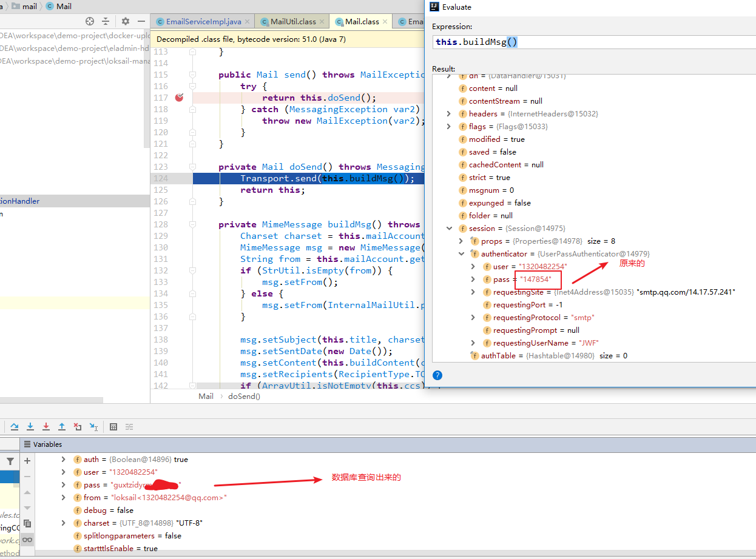
Task: Click the debugger settings gear icon
Action: pyautogui.click(x=125, y=21)
